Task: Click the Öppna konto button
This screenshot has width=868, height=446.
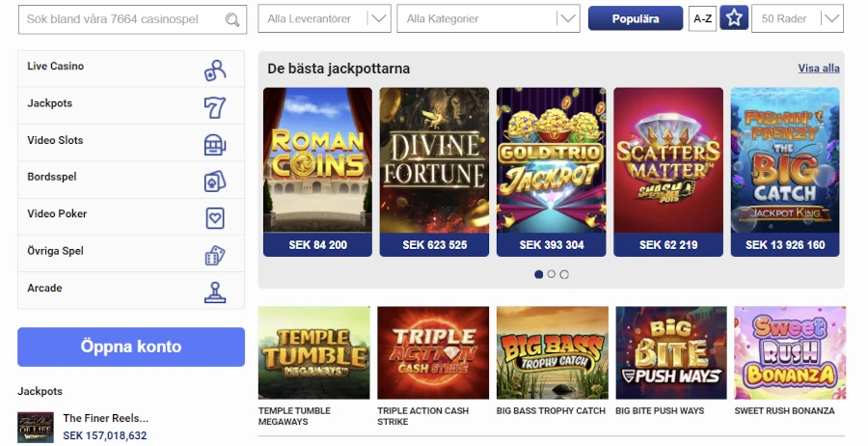Action: (131, 347)
